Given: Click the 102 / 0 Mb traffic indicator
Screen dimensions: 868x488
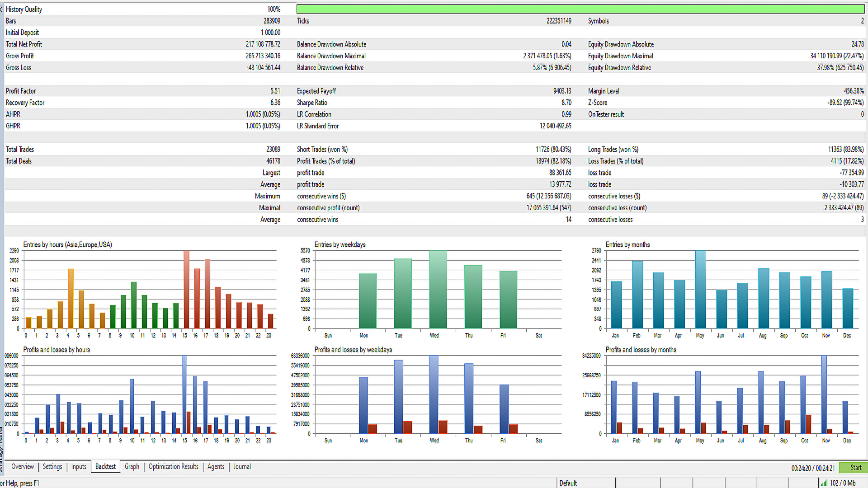Looking at the screenshot, I should pos(843,483).
